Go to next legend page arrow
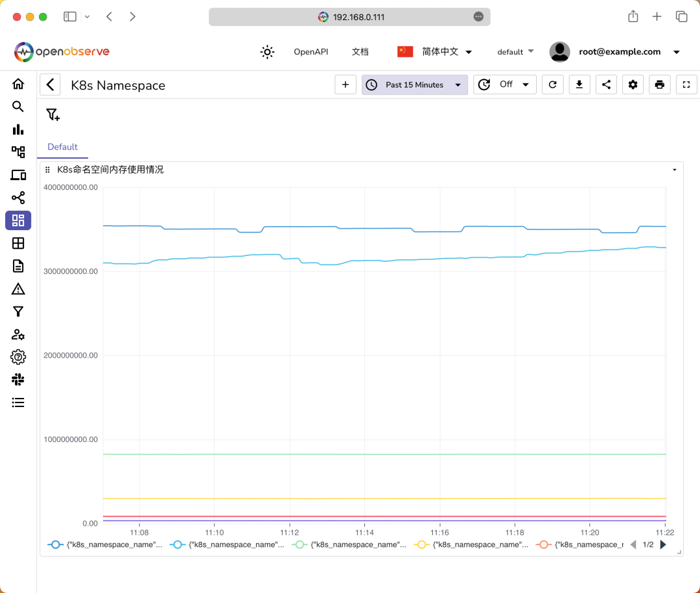The image size is (700, 593). (663, 545)
